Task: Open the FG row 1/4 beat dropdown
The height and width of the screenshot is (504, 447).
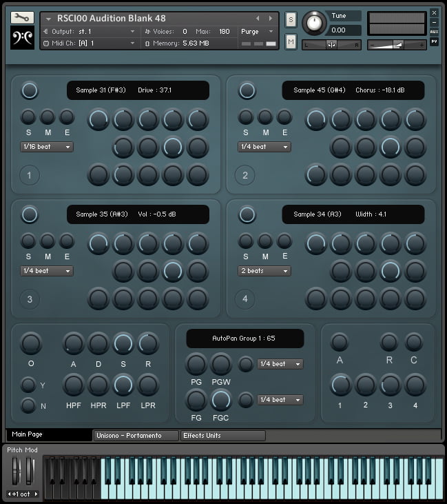Action: click(280, 400)
